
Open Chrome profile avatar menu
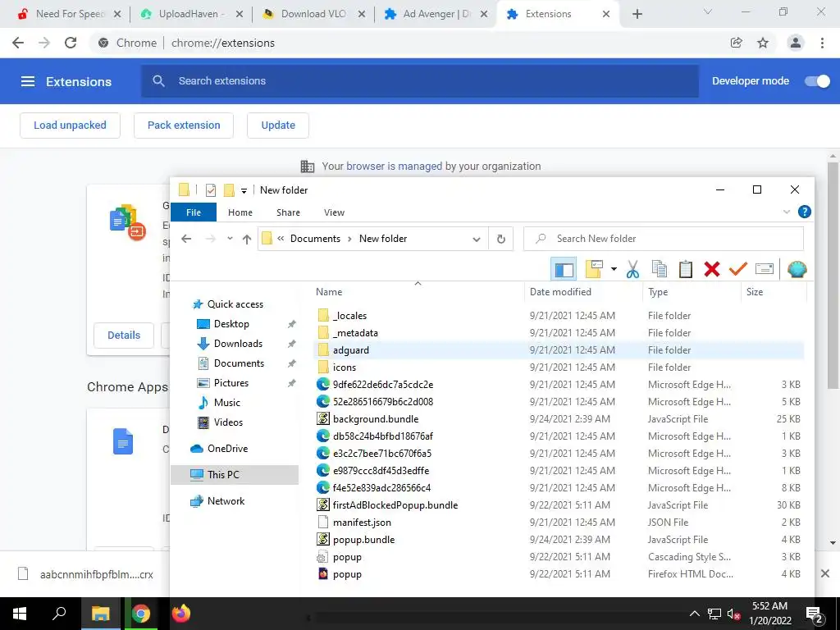pyautogui.click(x=796, y=43)
